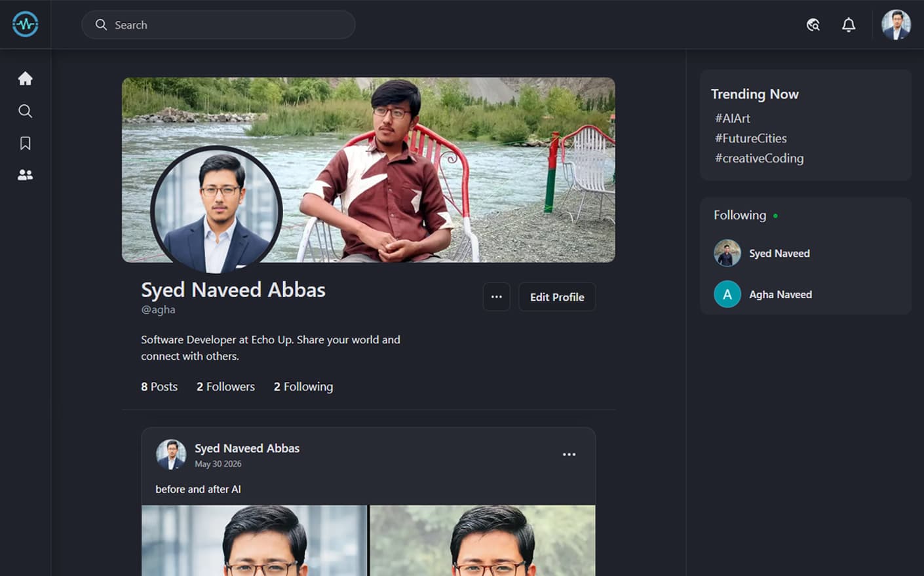Screen dimensions: 924x576
Task: Click the Edit Profile button
Action: (557, 297)
